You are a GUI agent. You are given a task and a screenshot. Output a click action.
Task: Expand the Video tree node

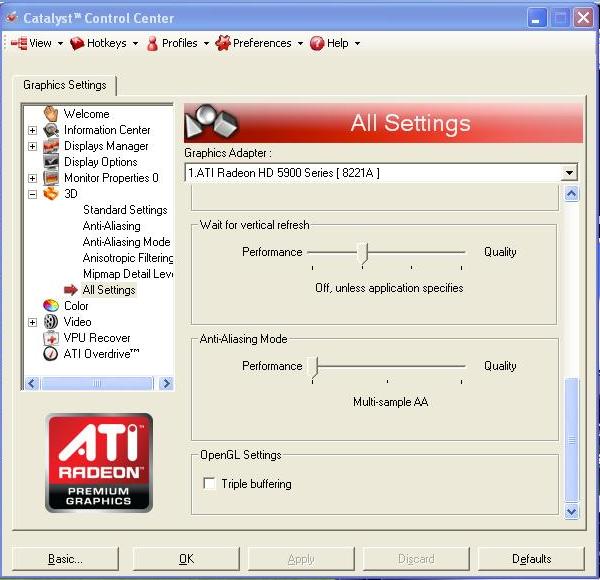pyautogui.click(x=33, y=323)
